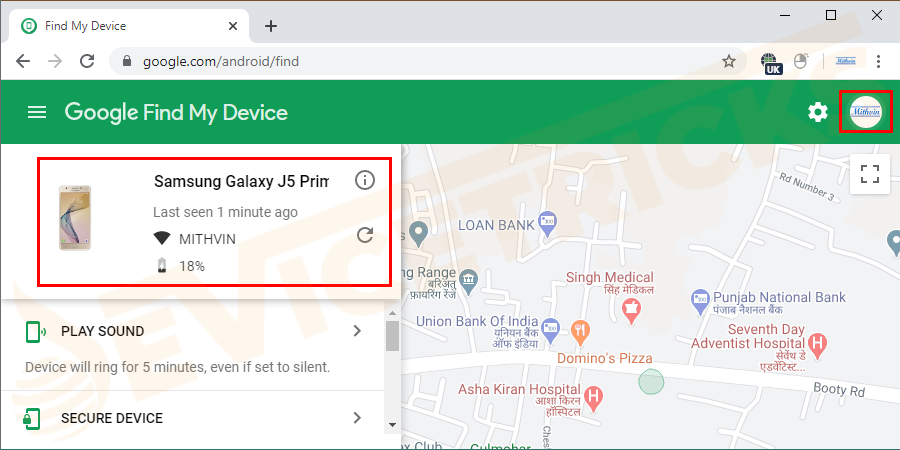Viewport: 900px width, 450px height.
Task: Click Last seen 1 minute ago text
Action: (x=225, y=212)
